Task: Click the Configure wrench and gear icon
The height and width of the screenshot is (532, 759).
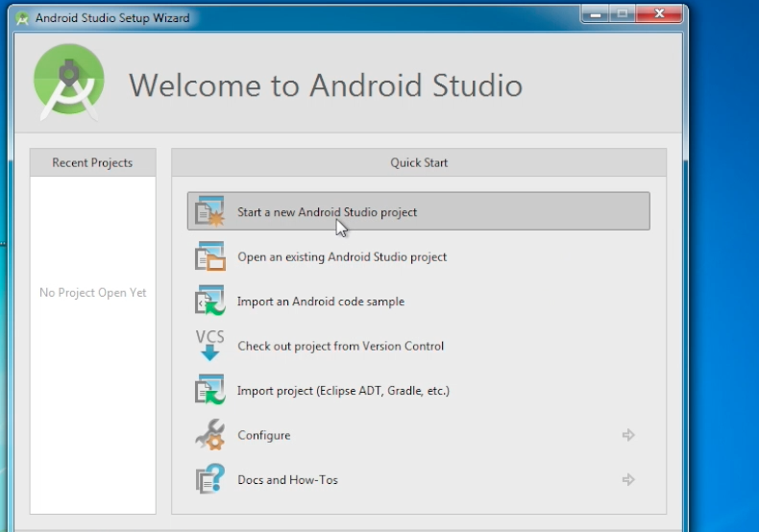Action: click(209, 435)
